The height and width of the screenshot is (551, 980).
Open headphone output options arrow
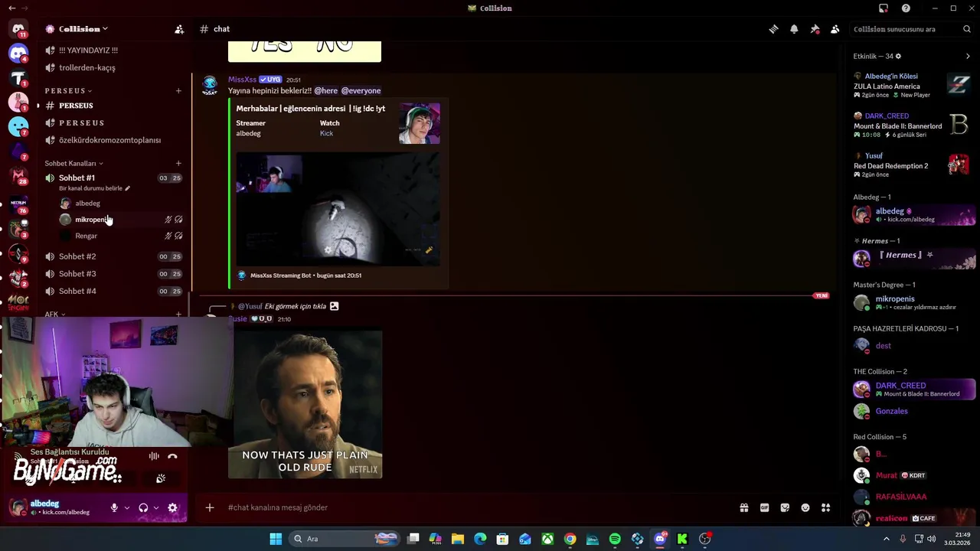155,507
